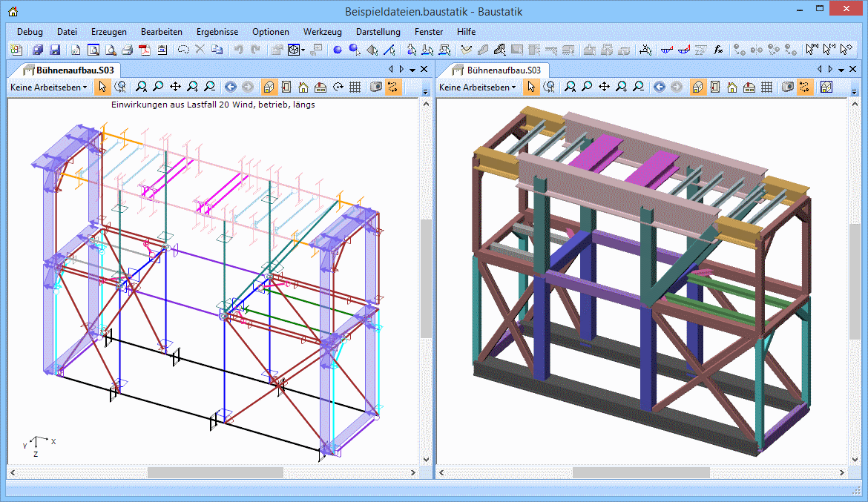
Task: Toggle the isometric view button in right pane
Action: pyautogui.click(x=697, y=87)
